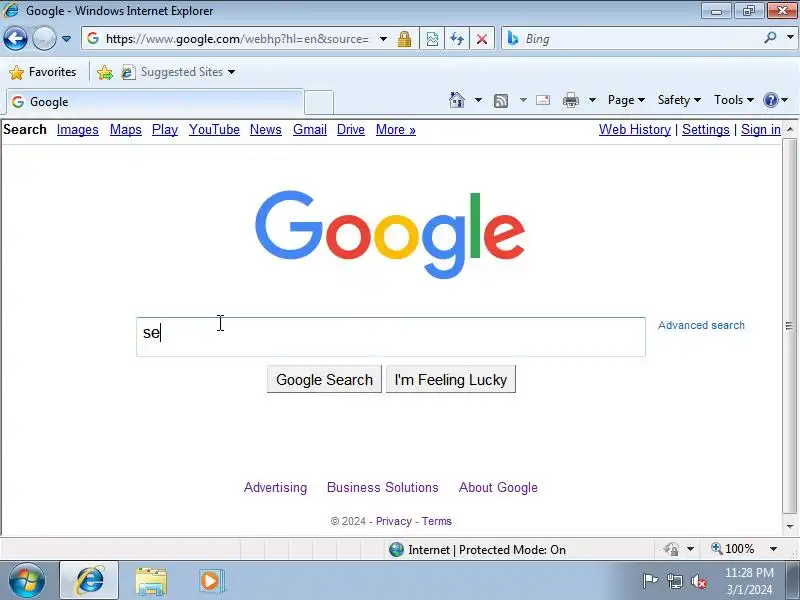The image size is (800, 600).
Task: Open the Drive link
Action: click(351, 130)
